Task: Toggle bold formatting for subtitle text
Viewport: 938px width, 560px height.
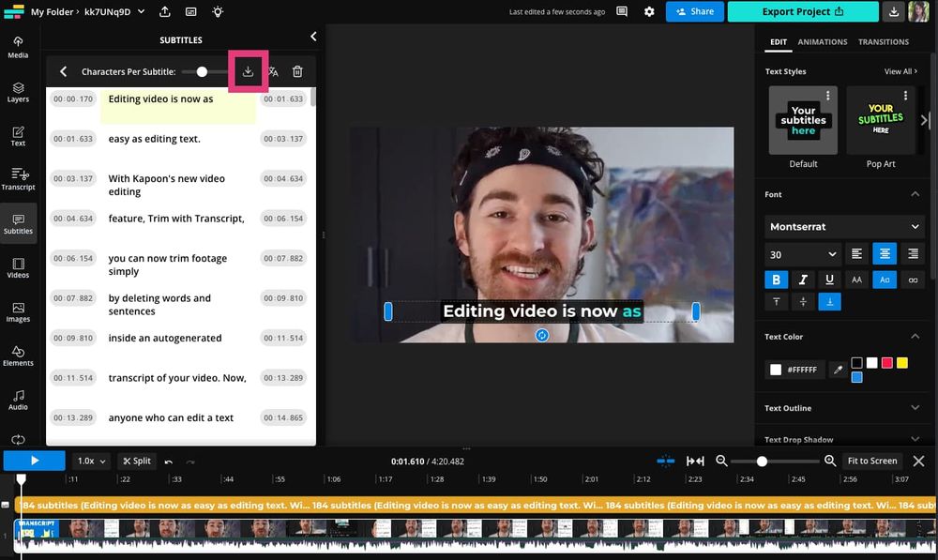Action: pos(776,279)
